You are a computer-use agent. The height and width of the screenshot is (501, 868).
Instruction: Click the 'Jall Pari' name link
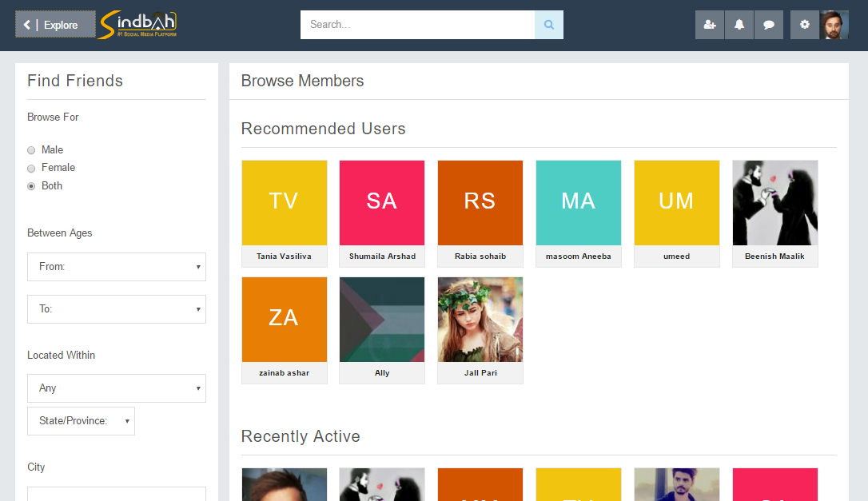[480, 373]
